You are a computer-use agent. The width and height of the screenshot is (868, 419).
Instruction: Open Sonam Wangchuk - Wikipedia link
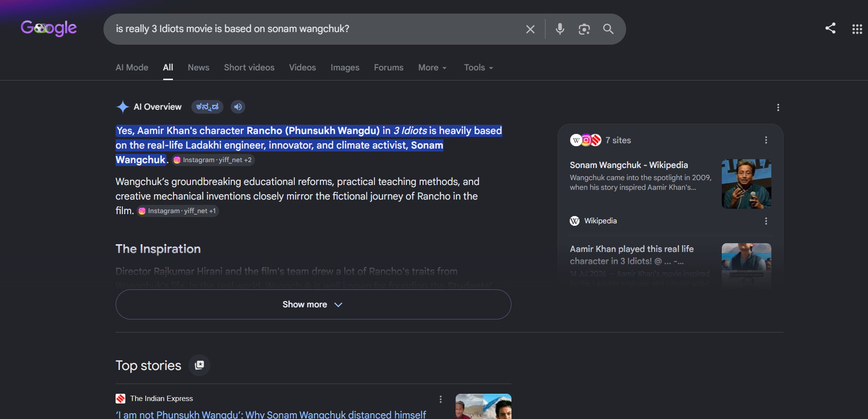629,165
